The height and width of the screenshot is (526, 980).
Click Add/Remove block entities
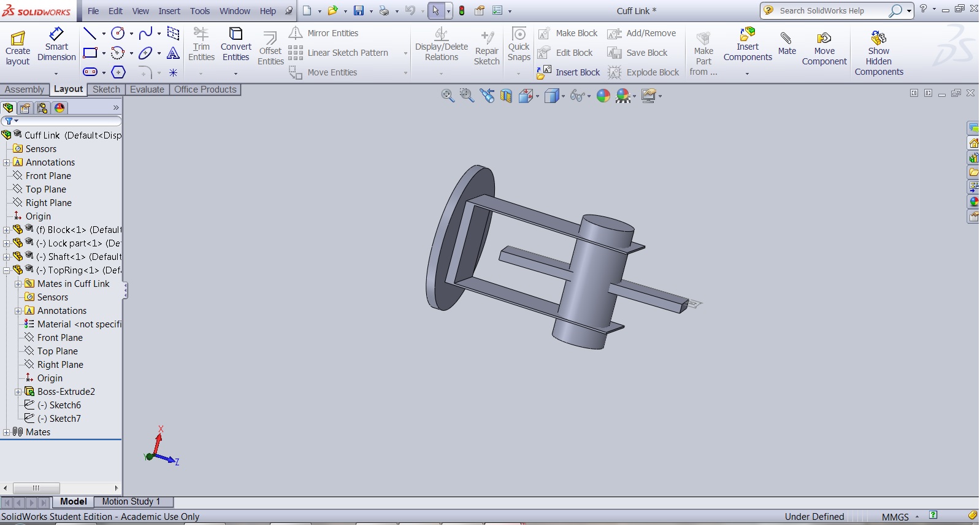641,33
